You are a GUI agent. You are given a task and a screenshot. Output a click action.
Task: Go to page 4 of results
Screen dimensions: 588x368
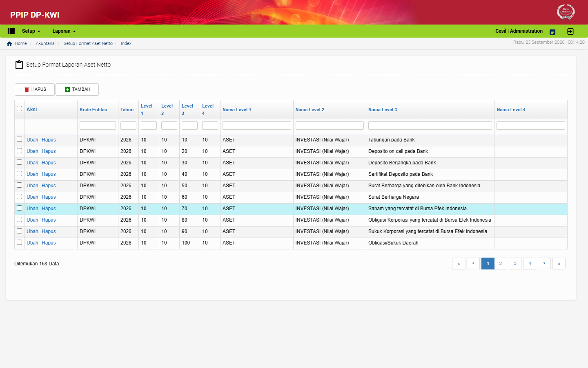pyautogui.click(x=530, y=264)
